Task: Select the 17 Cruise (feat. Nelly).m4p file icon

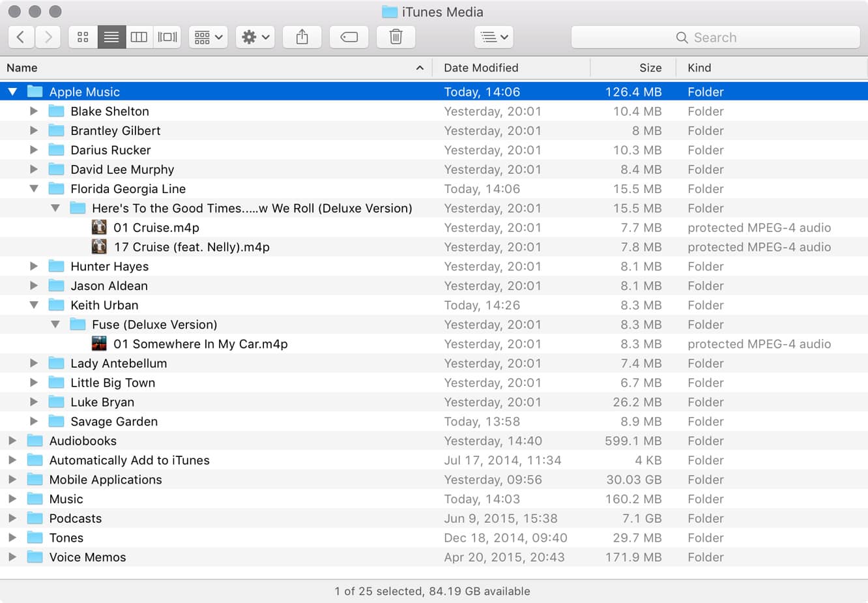Action: pos(99,247)
